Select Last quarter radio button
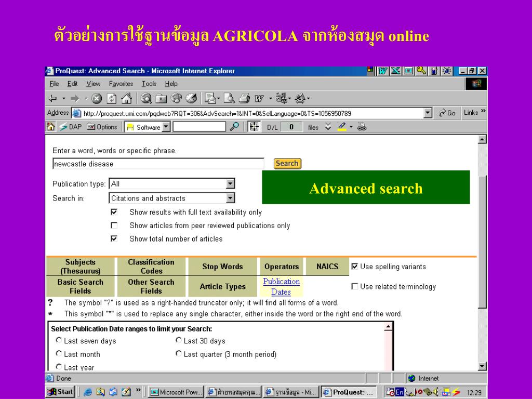 pos(179,353)
